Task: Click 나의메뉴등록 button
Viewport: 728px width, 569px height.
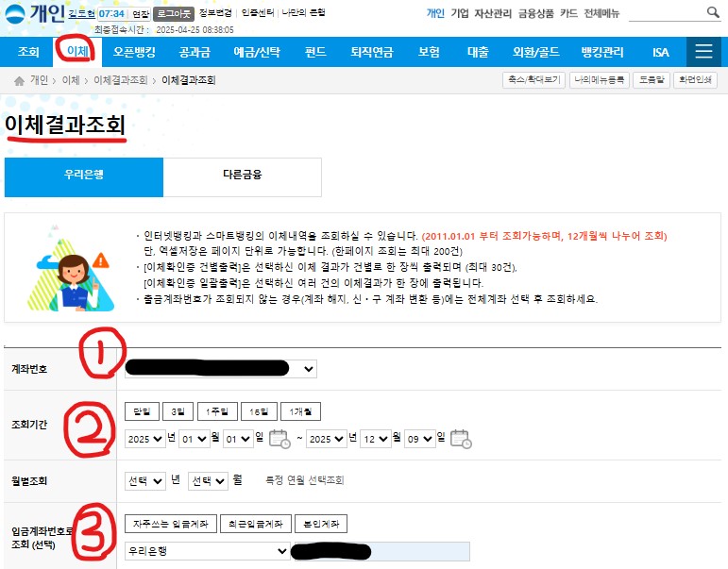Action: pyautogui.click(x=600, y=80)
